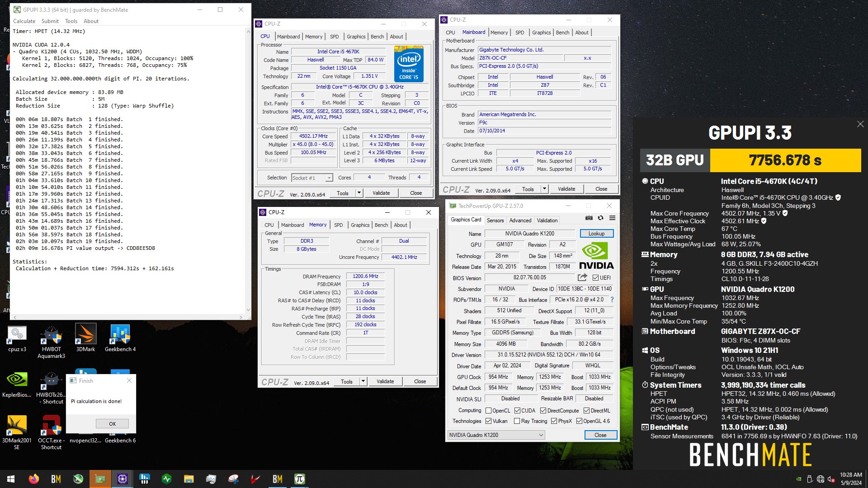The width and height of the screenshot is (868, 488).
Task: Open File Explorer from the taskbar
Action: tap(189, 479)
